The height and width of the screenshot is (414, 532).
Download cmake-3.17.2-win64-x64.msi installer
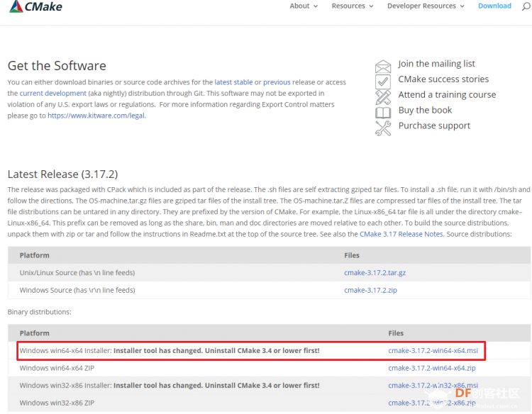[x=433, y=351]
